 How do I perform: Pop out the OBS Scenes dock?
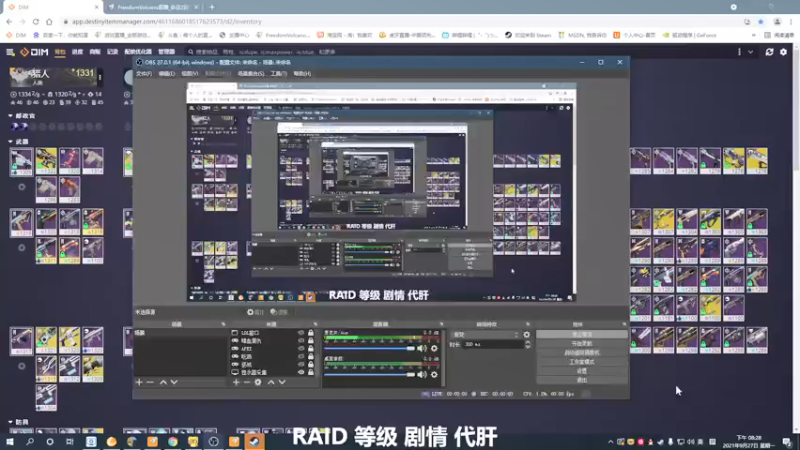click(223, 324)
